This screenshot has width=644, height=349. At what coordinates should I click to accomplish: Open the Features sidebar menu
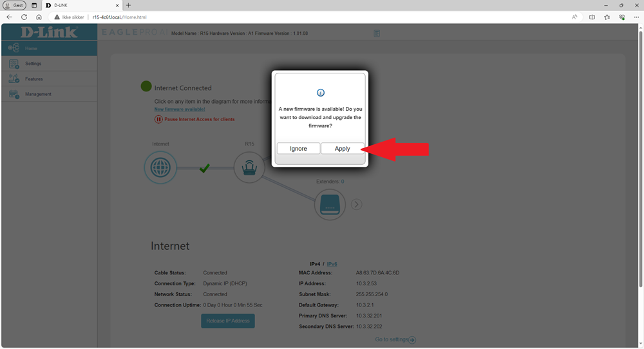(x=50, y=79)
